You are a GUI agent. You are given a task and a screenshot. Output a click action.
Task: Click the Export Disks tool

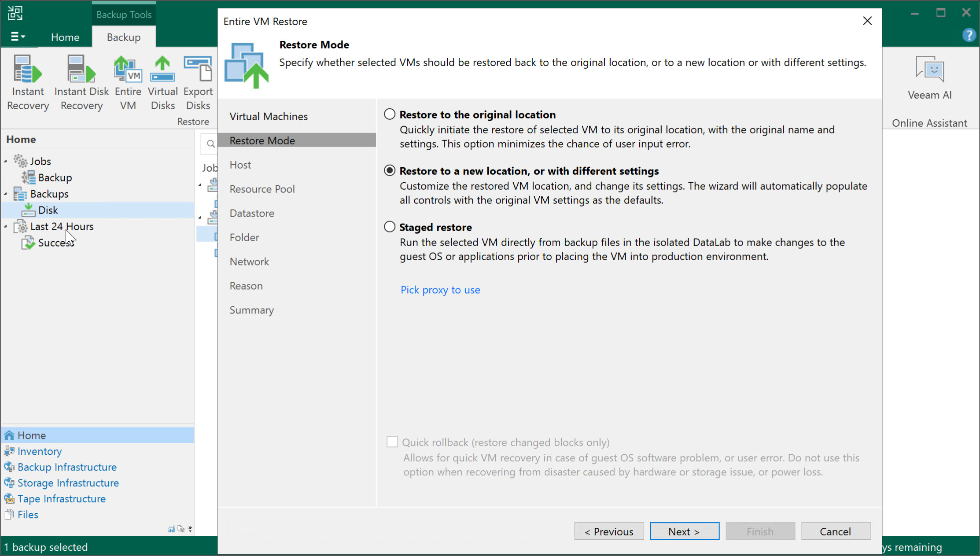tap(198, 81)
